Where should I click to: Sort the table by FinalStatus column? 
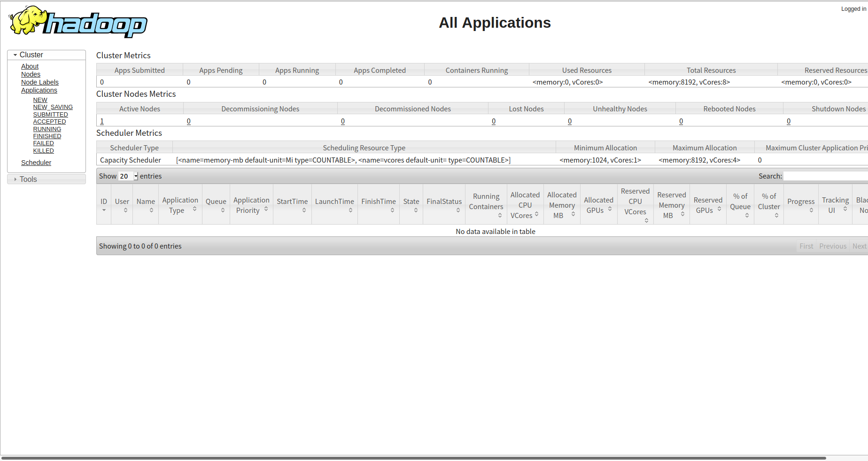tap(444, 204)
